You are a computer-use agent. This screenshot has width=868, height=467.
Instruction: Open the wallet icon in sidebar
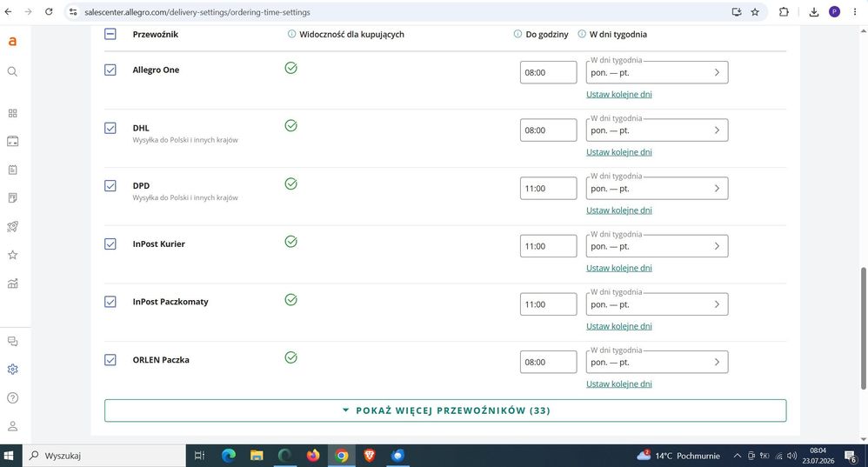tap(12, 141)
